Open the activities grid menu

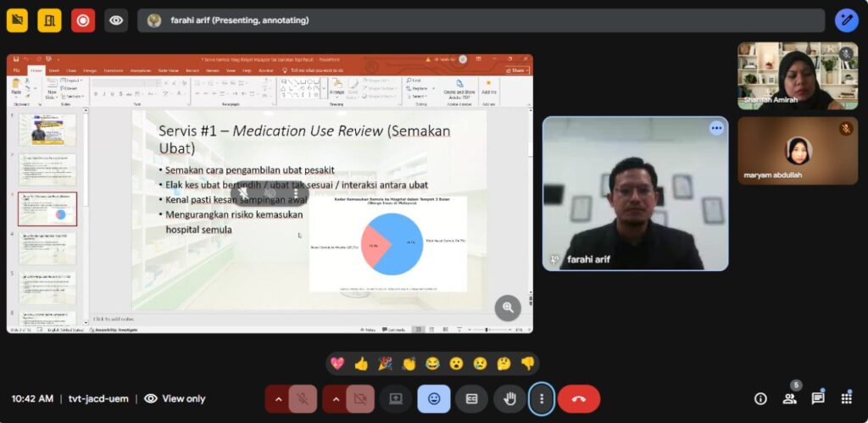pyautogui.click(x=847, y=398)
